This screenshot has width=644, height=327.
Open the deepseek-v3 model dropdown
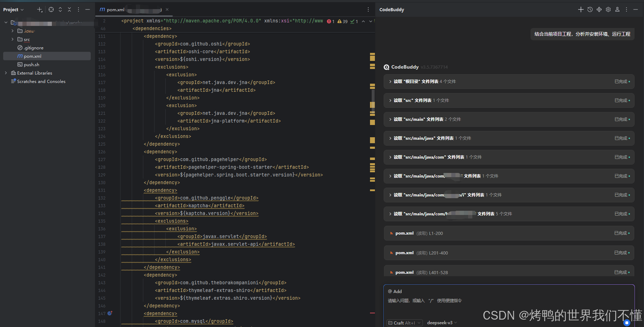(x=442, y=323)
